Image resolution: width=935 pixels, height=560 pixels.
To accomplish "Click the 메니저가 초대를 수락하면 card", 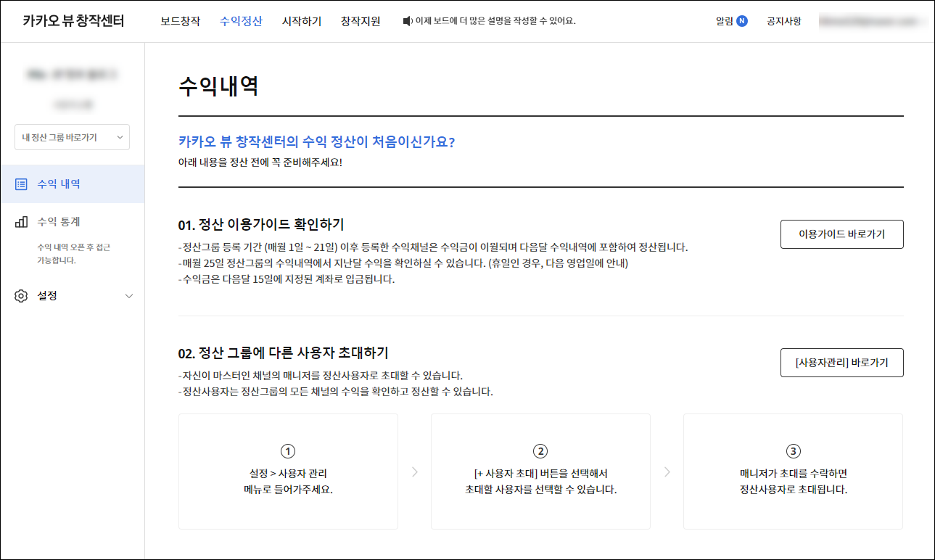I will [793, 472].
